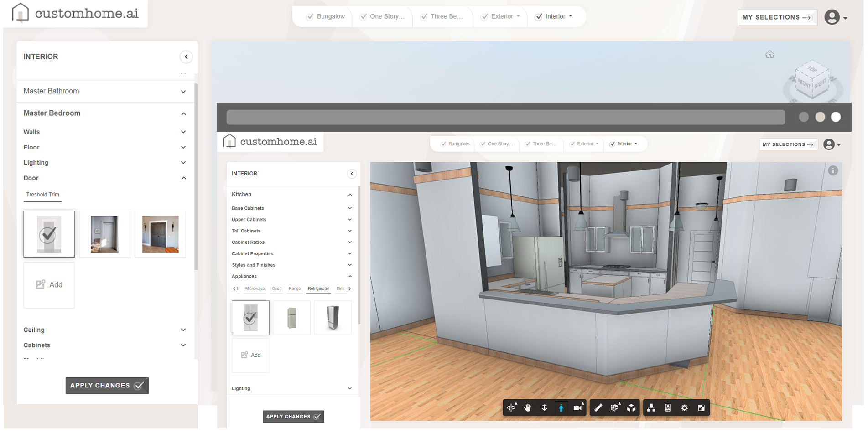Collapse the Master Bedroom section
Image resolution: width=868 pixels, height=433 pixels.
(105, 113)
